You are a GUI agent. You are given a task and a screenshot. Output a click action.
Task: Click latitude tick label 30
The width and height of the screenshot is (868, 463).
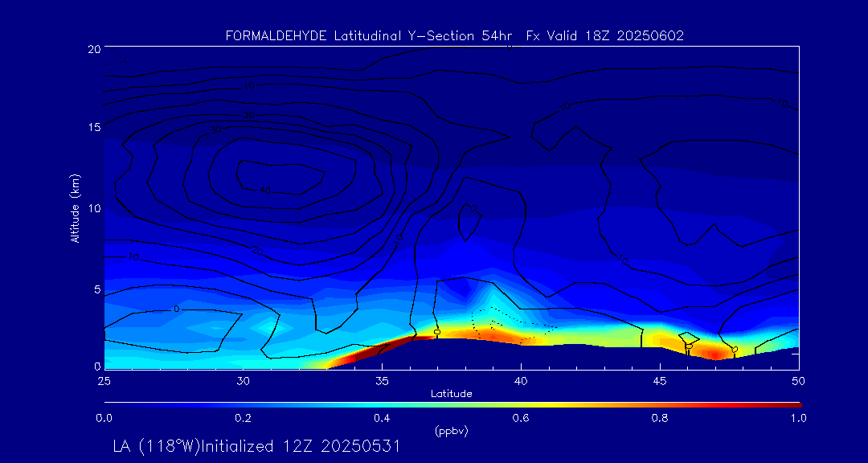(x=243, y=381)
